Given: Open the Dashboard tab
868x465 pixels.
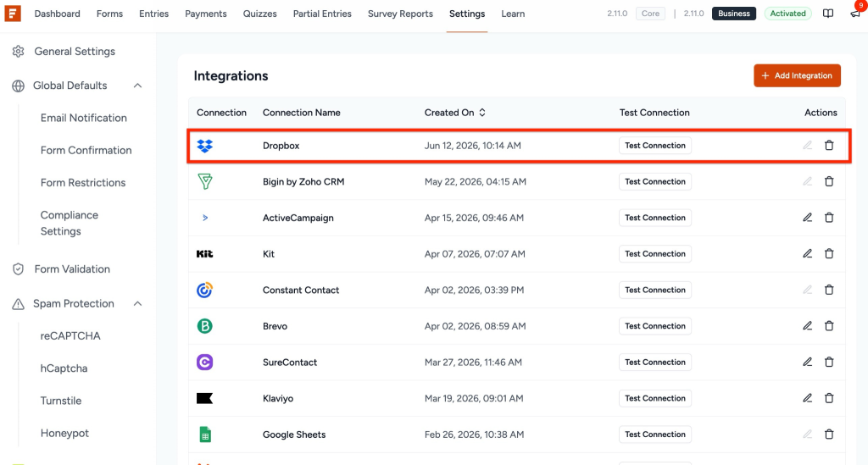Looking at the screenshot, I should pyautogui.click(x=57, y=14).
